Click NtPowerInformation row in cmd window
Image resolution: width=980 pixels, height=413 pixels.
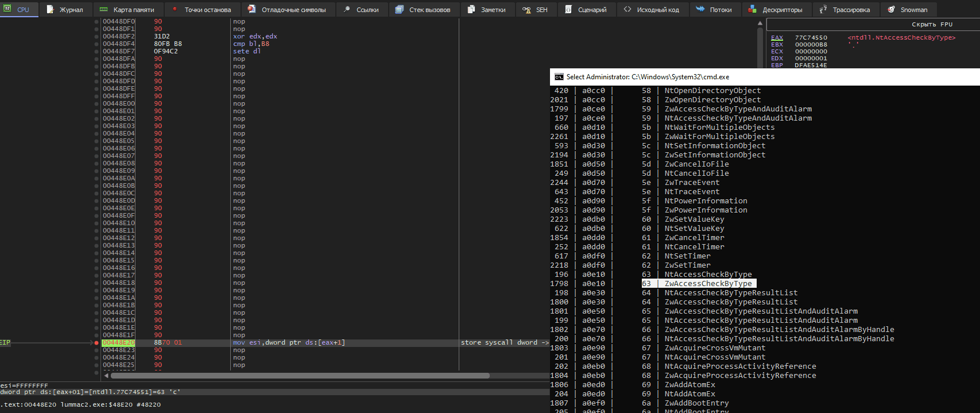pyautogui.click(x=706, y=200)
